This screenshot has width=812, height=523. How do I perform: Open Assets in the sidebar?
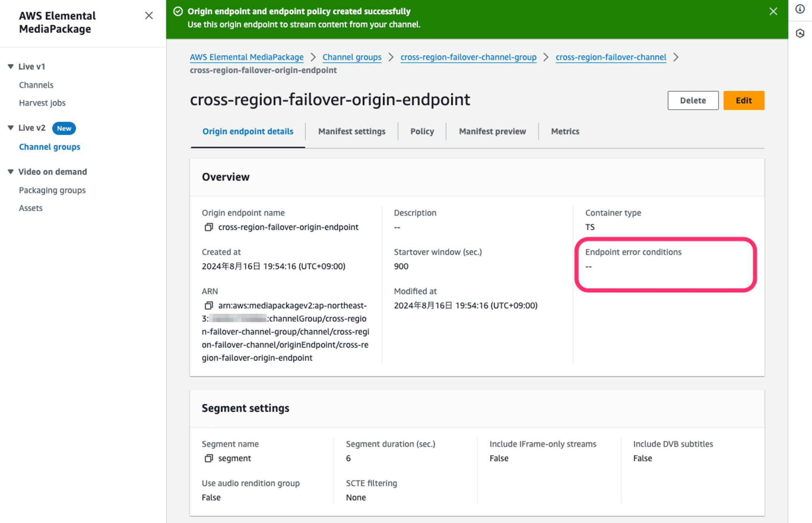[x=31, y=208]
